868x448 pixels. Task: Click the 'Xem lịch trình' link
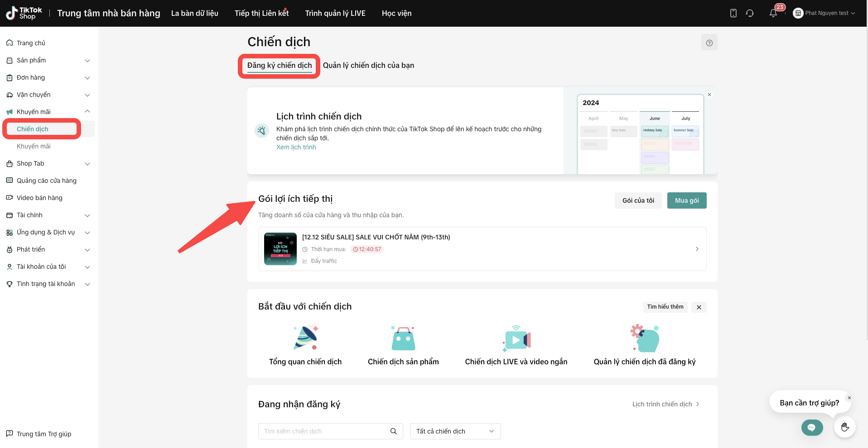(x=296, y=147)
